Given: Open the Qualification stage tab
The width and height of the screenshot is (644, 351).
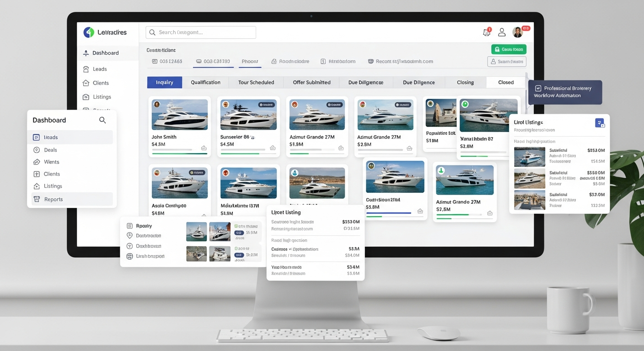Looking at the screenshot, I should 206,82.
